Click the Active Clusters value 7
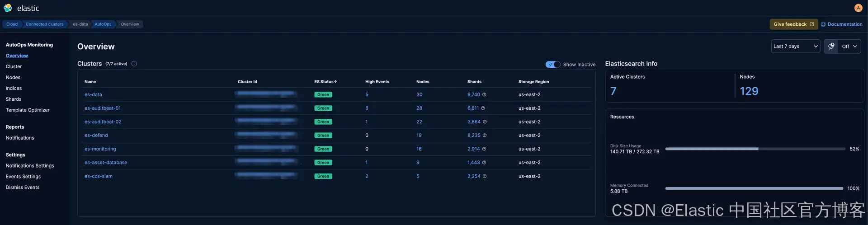 pos(613,91)
